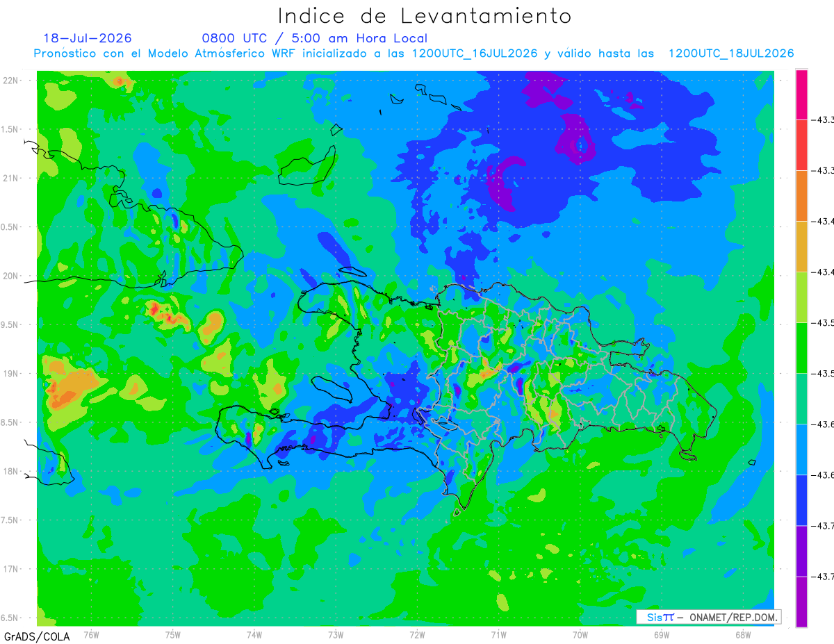Viewport: 834px width, 644px height.
Task: Pick the lime green swatch in the color scale
Action: [801, 297]
